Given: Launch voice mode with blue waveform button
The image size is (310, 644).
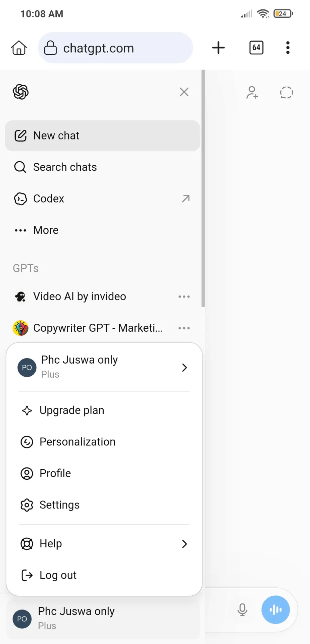Looking at the screenshot, I should tap(276, 610).
